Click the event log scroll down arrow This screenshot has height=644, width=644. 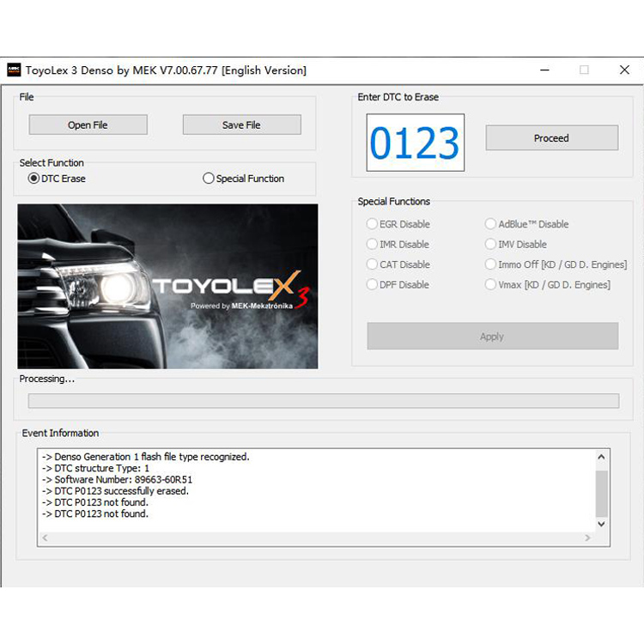(x=601, y=524)
